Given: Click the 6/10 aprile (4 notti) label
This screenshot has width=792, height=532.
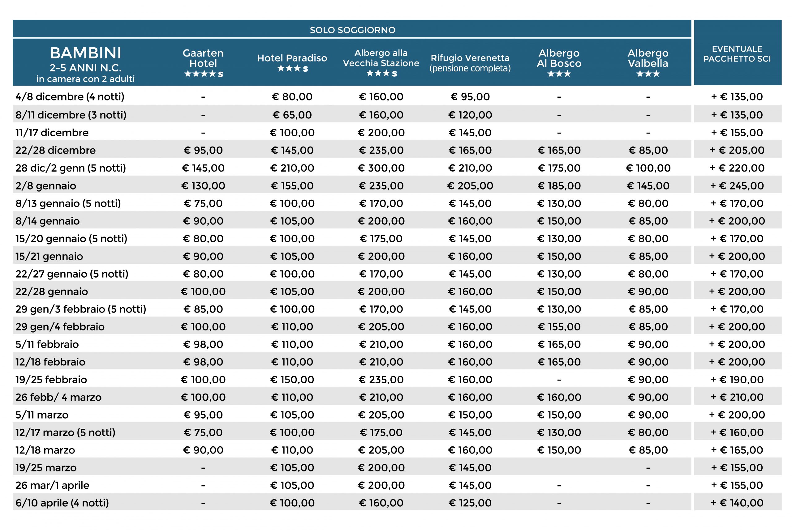Looking at the screenshot, I should pos(62,504).
